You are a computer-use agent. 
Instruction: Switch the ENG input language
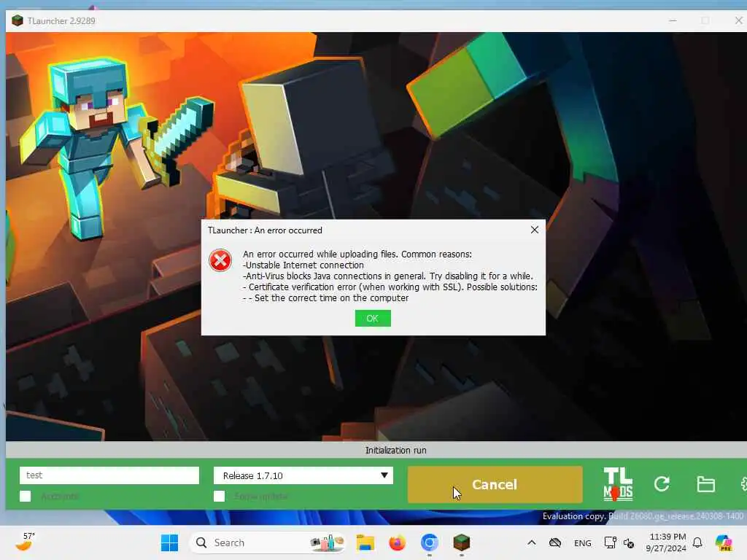tap(583, 542)
